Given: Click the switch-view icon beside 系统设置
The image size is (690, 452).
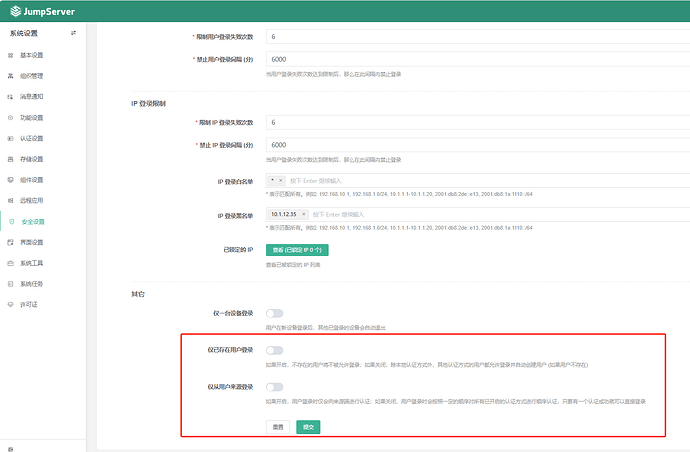Looking at the screenshot, I should click(73, 33).
